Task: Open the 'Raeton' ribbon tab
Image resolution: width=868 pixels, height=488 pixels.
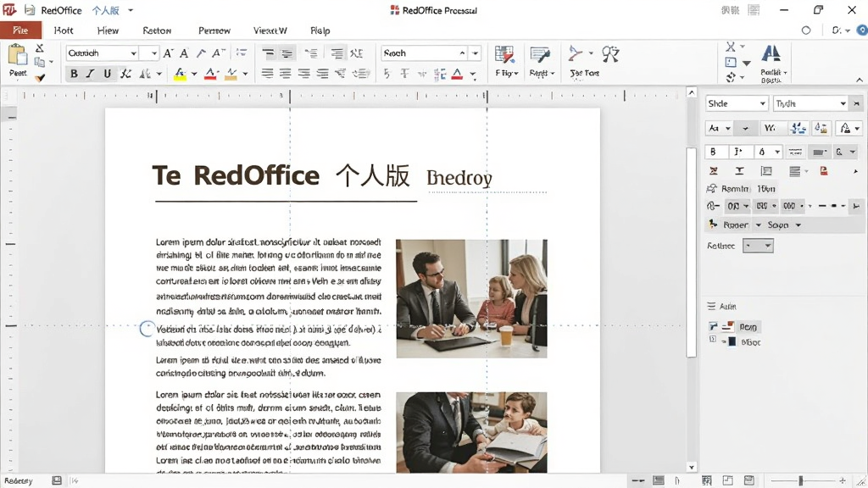Action: 157,30
